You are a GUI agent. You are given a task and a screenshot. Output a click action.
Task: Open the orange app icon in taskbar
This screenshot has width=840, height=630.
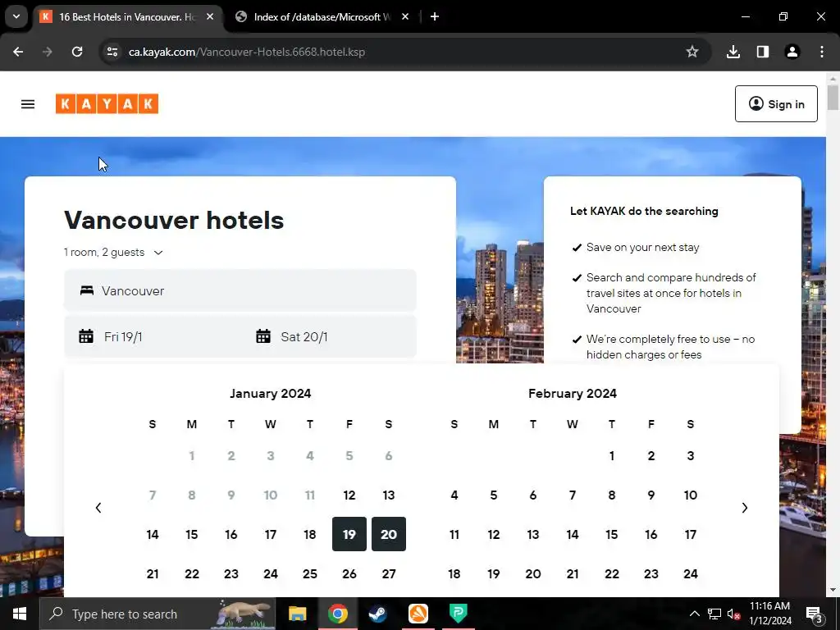click(x=418, y=614)
